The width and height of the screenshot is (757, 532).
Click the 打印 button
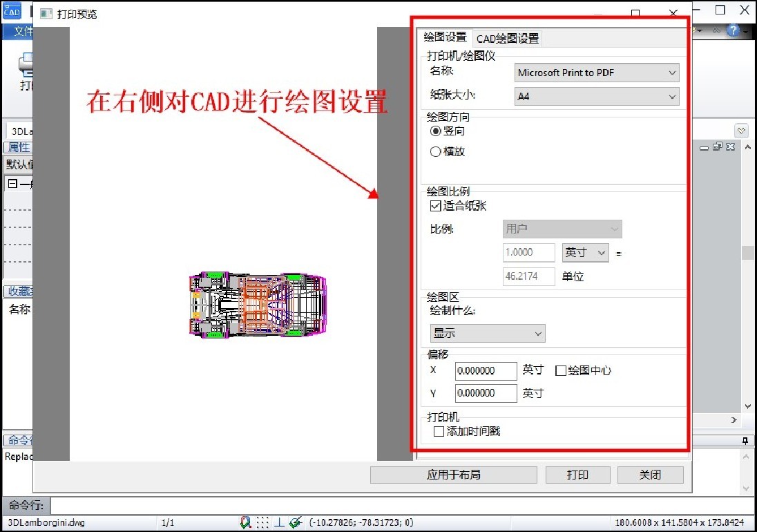[x=577, y=475]
